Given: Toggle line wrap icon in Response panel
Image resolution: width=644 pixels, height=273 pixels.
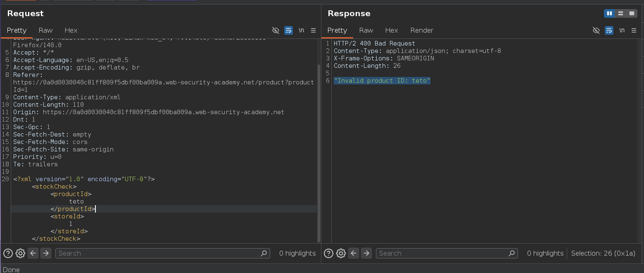Looking at the screenshot, I should click(x=608, y=30).
